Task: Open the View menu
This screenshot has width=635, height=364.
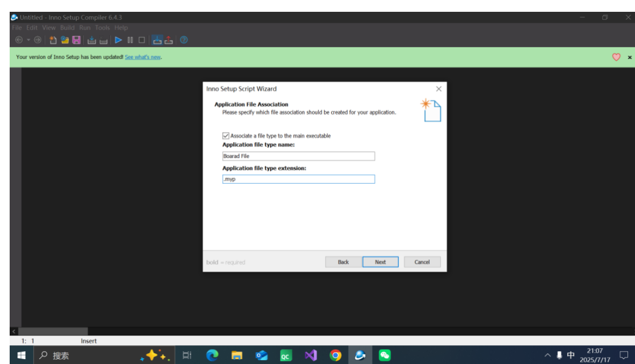Action: [48, 27]
